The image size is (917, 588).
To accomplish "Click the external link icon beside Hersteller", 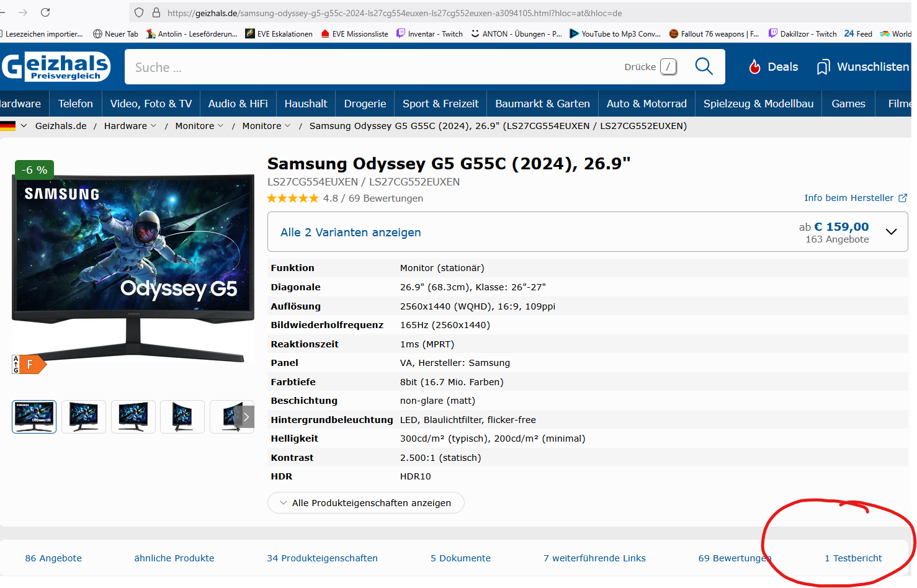I will [x=903, y=198].
